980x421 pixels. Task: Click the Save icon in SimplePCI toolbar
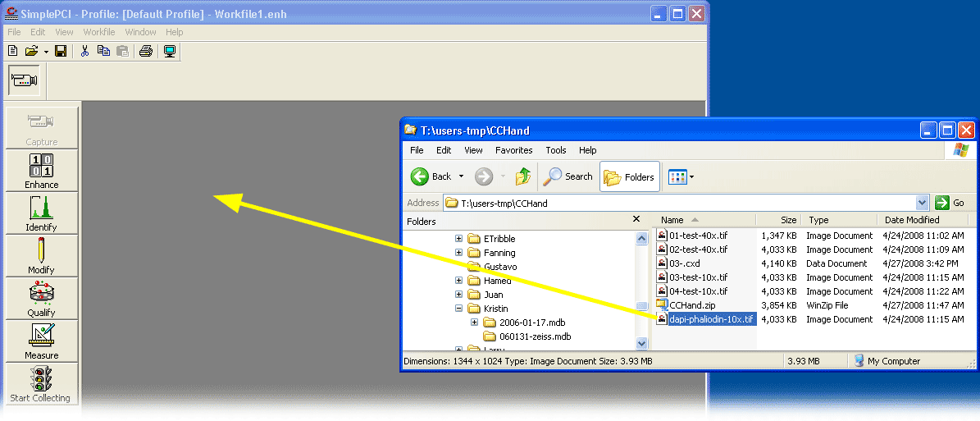[61, 51]
